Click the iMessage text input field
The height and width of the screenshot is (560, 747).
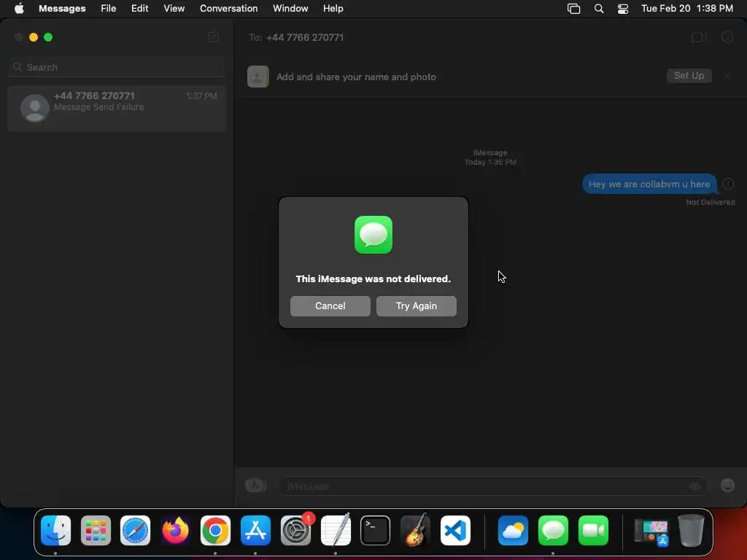click(493, 486)
